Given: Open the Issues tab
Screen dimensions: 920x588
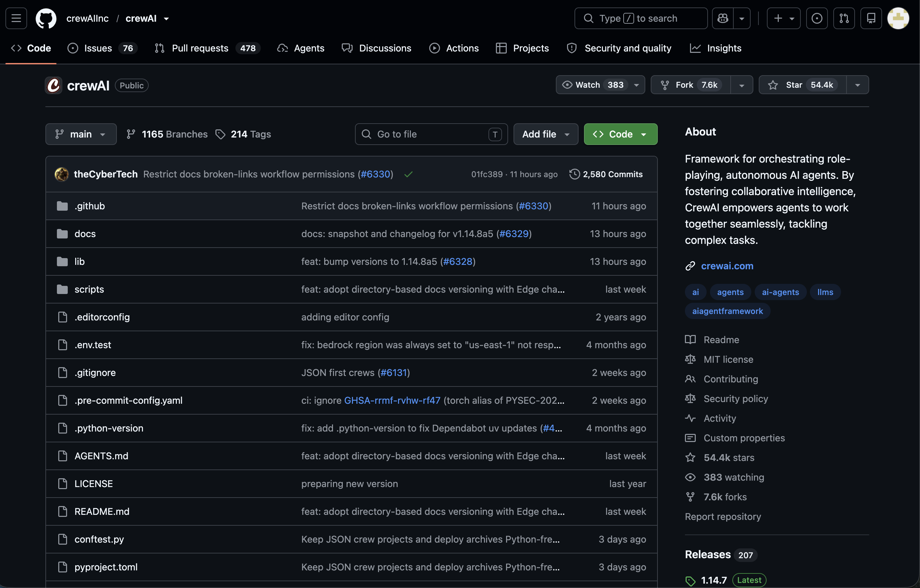Looking at the screenshot, I should (x=102, y=48).
